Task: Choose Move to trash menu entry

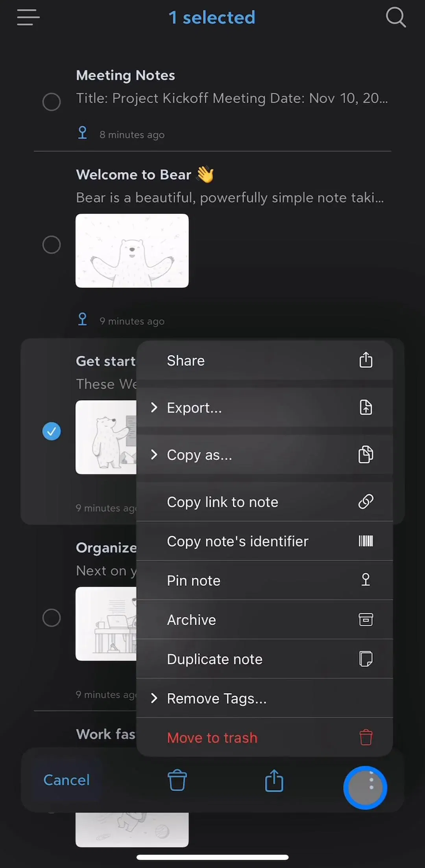Action: click(x=264, y=738)
